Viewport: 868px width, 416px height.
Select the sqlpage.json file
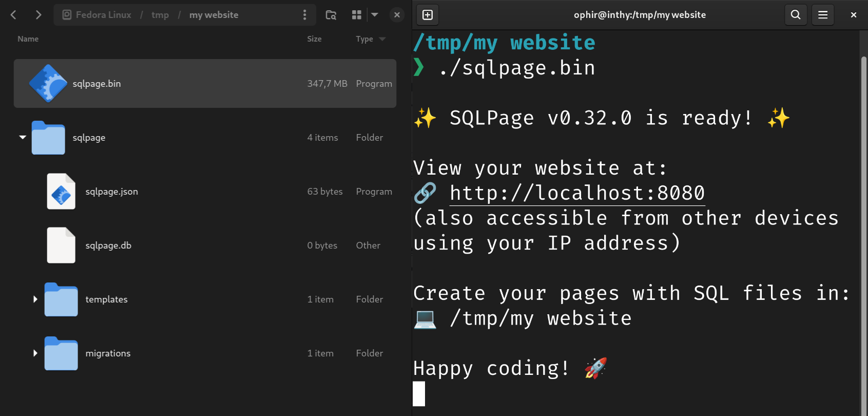tap(111, 192)
